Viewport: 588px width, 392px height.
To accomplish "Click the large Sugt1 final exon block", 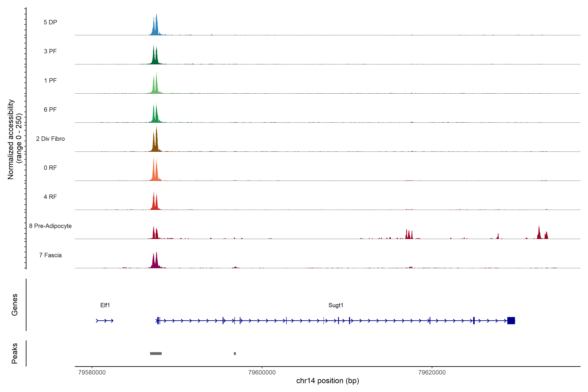I will [511, 320].
